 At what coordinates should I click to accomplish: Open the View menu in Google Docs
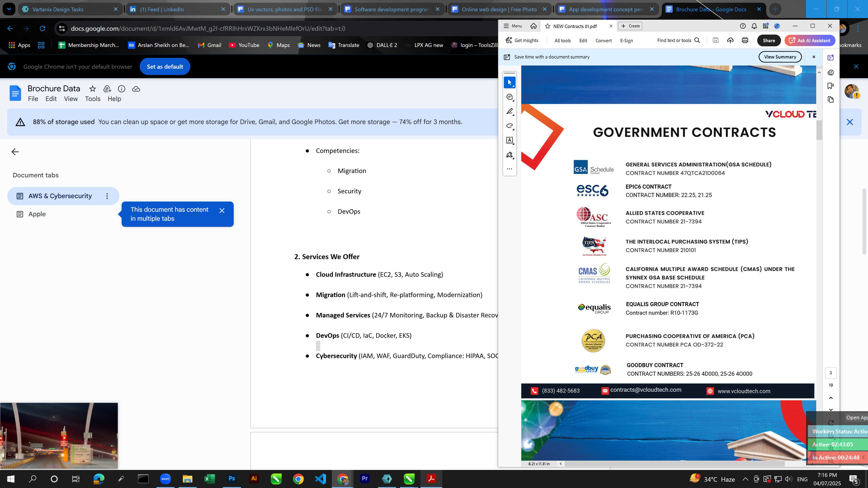click(x=71, y=99)
